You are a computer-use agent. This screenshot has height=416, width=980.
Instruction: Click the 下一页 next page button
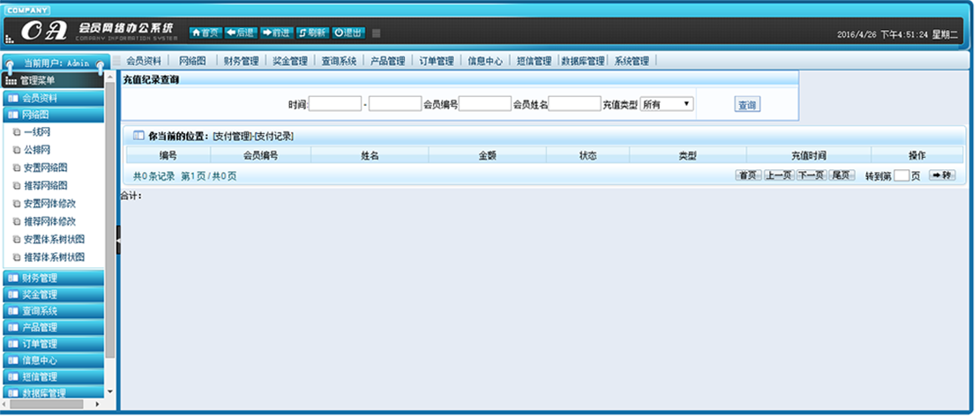click(811, 175)
